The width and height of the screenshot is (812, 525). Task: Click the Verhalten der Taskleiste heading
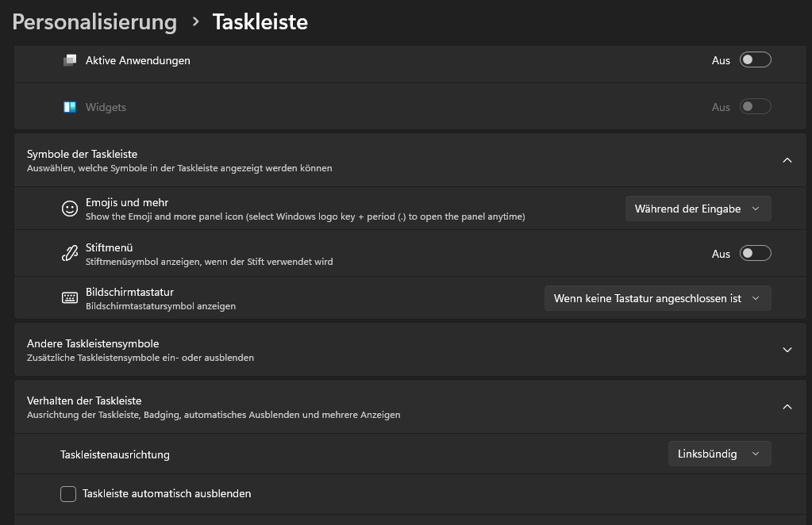[84, 400]
